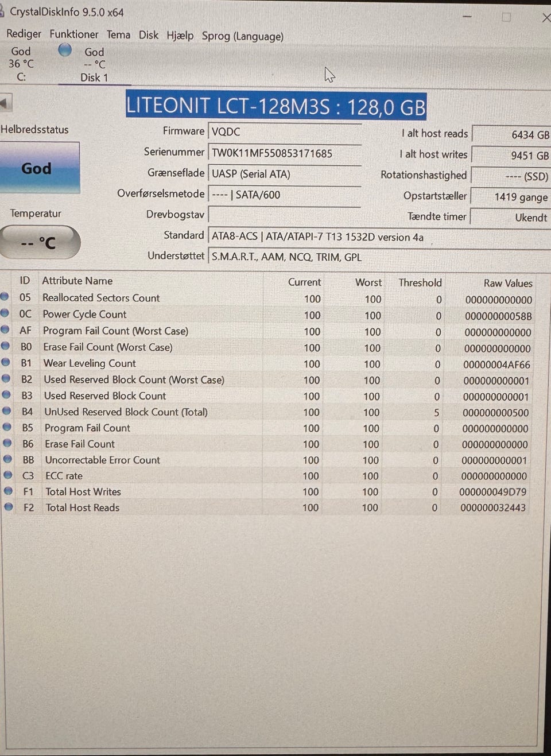Click status dot for UnUsed Reserved Block Count
551x756 pixels.
tap(7, 411)
